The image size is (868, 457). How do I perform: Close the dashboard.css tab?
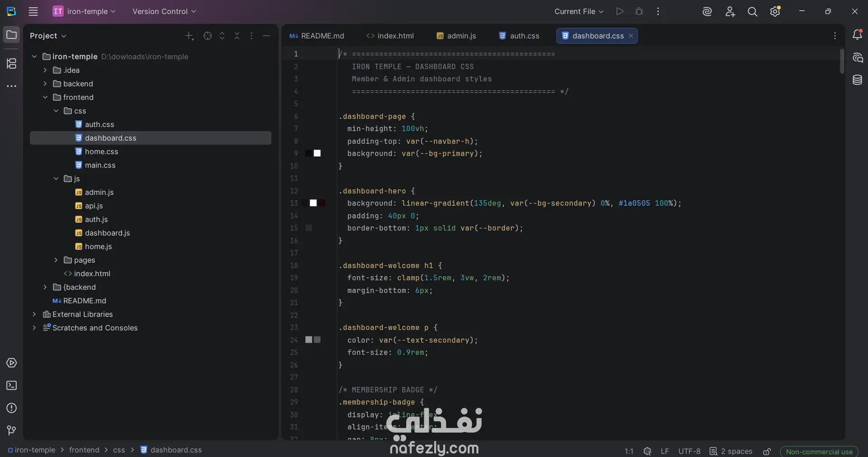pyautogui.click(x=631, y=36)
